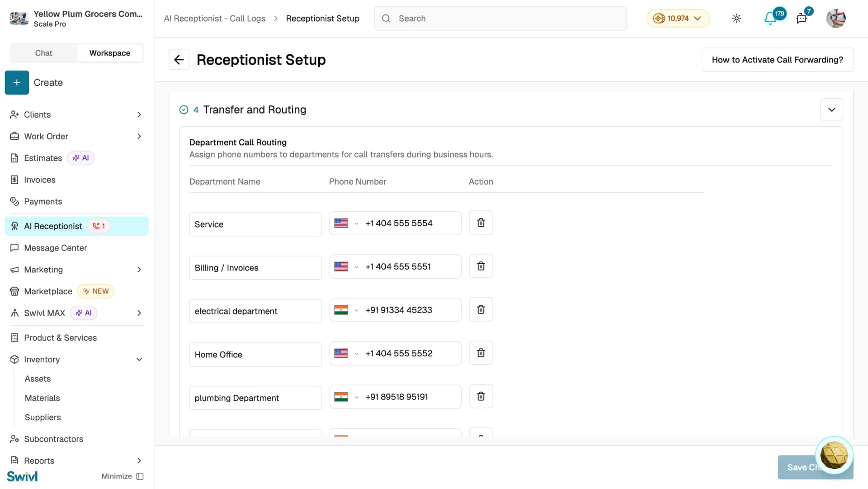Click How to Activate Call Forwarding button

click(777, 60)
